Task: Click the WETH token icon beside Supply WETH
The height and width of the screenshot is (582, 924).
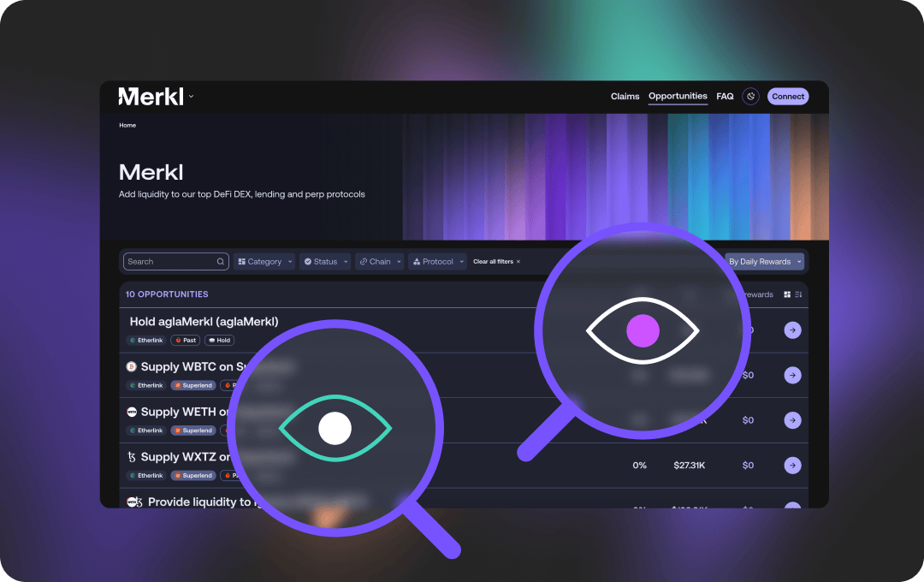Action: coord(132,412)
